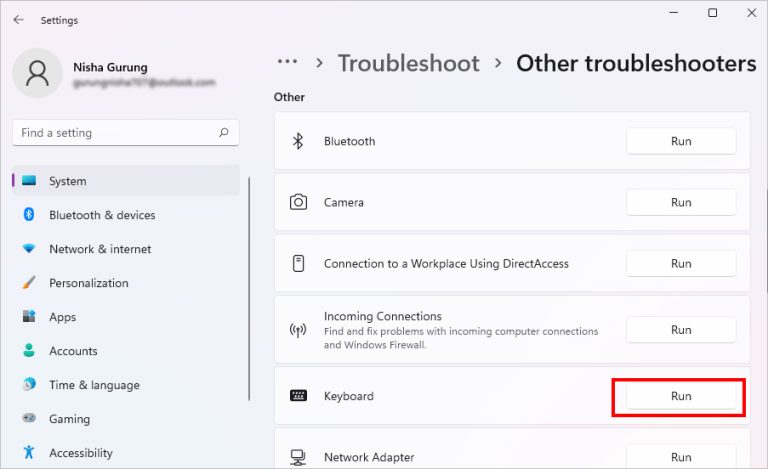This screenshot has width=768, height=469.
Task: Open System settings in sidebar
Action: 67,181
